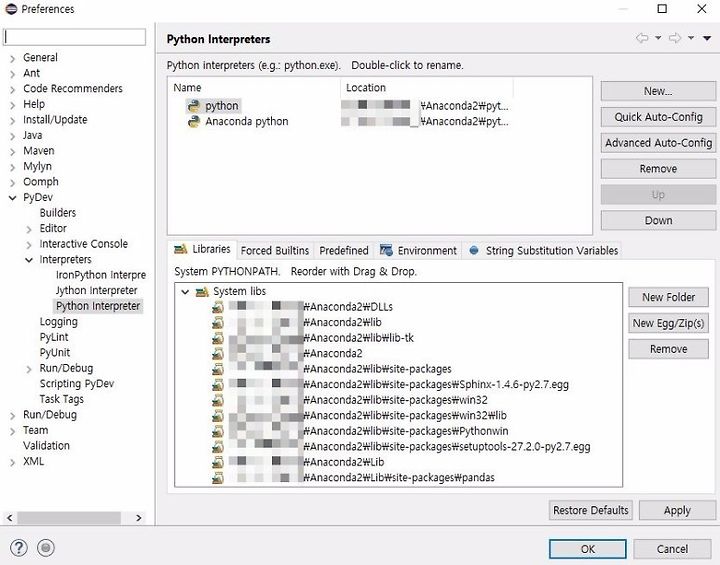Viewport: 720px width, 565px height.
Task: Open the back history dropdown arrow
Action: pos(658,38)
